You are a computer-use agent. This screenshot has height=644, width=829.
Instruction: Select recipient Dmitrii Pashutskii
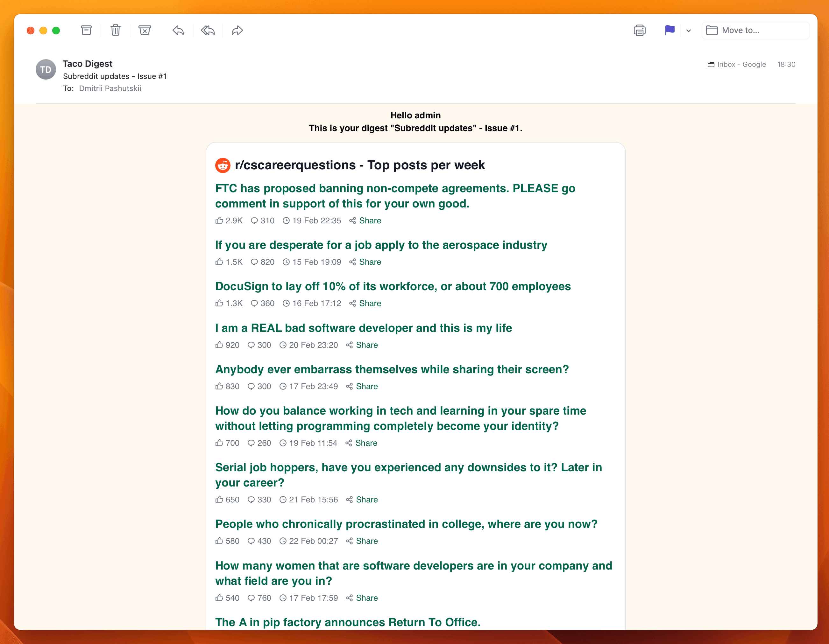tap(110, 88)
